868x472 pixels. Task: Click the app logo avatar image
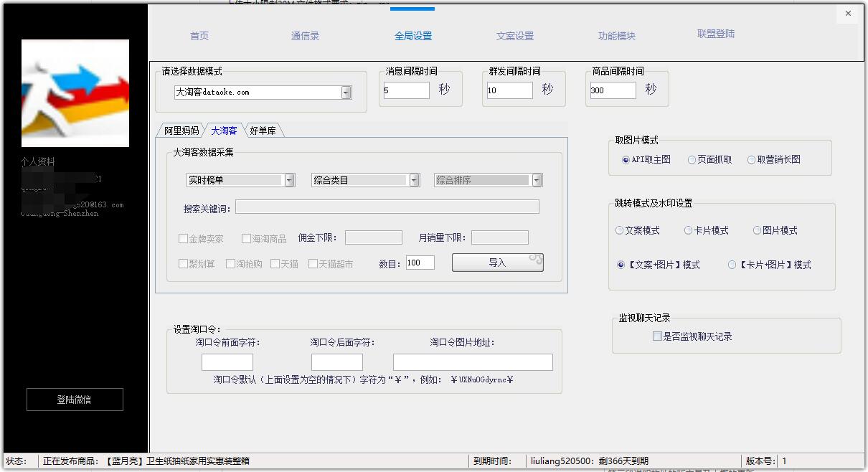pos(75,93)
